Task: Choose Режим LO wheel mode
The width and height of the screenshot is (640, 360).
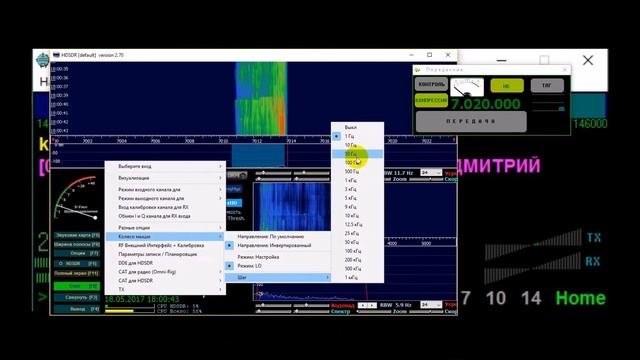Action: tap(278, 266)
